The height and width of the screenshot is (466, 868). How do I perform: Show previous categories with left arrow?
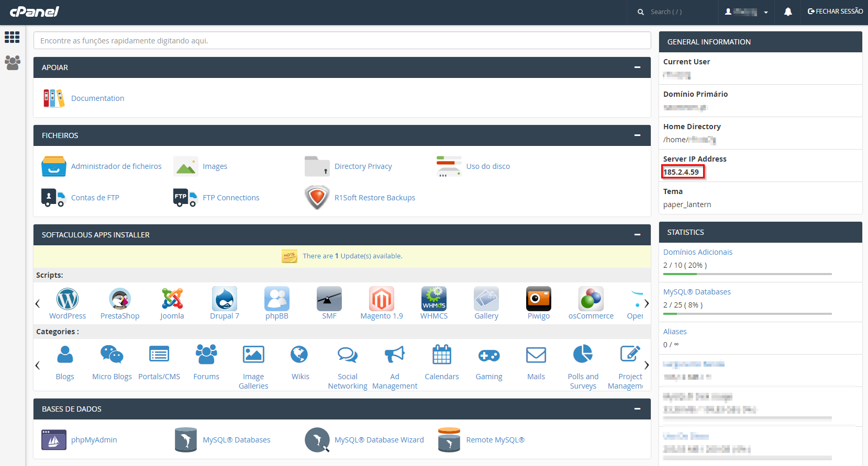[38, 365]
